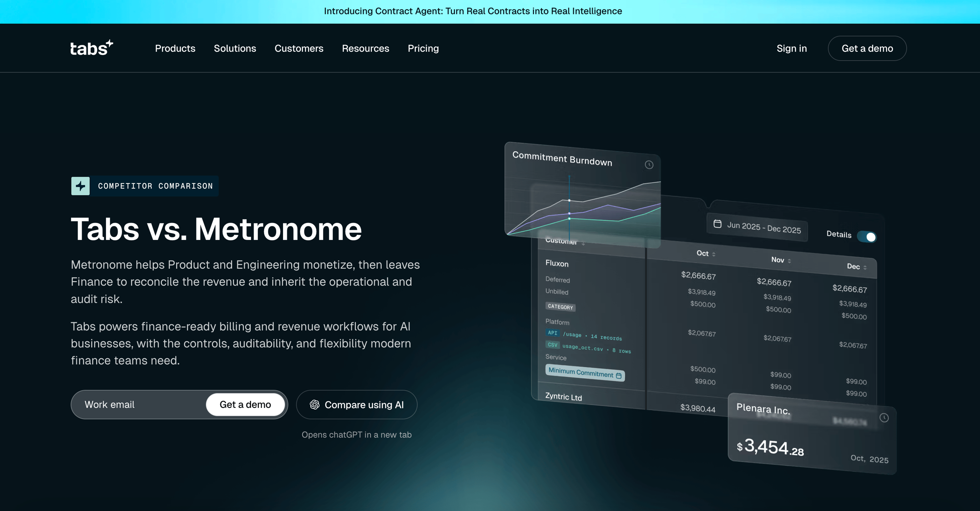The width and height of the screenshot is (980, 511).
Task: Click the calendar icon on Minimum Commitment
Action: 619,376
